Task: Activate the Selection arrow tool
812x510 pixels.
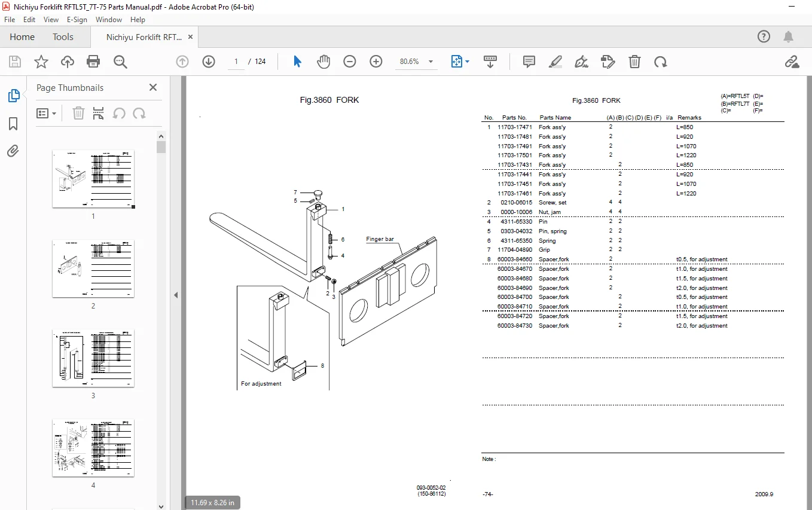Action: coord(297,62)
